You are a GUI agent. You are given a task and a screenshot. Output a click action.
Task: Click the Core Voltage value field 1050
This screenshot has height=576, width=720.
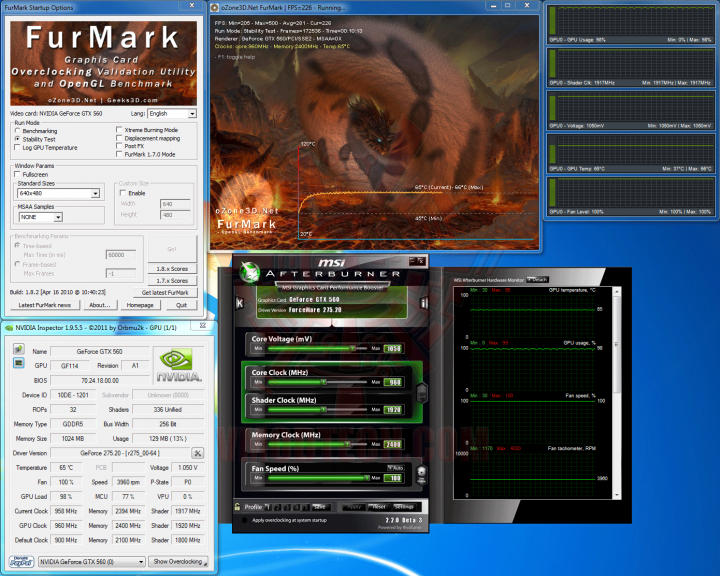(393, 349)
